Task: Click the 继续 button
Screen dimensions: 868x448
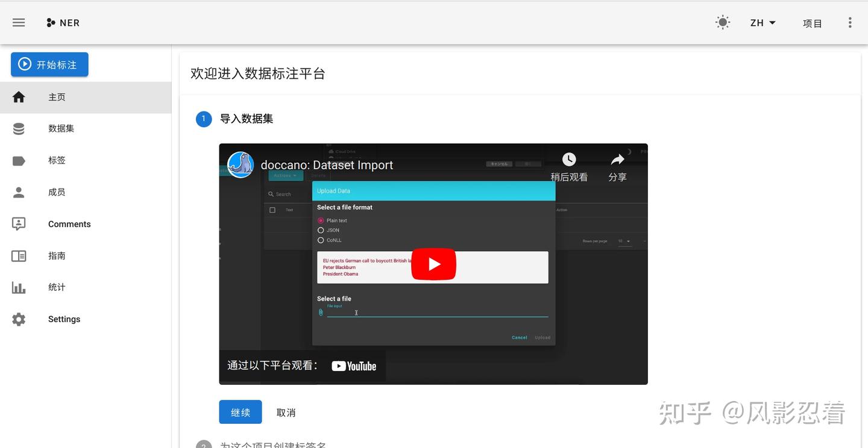Action: pyautogui.click(x=240, y=412)
